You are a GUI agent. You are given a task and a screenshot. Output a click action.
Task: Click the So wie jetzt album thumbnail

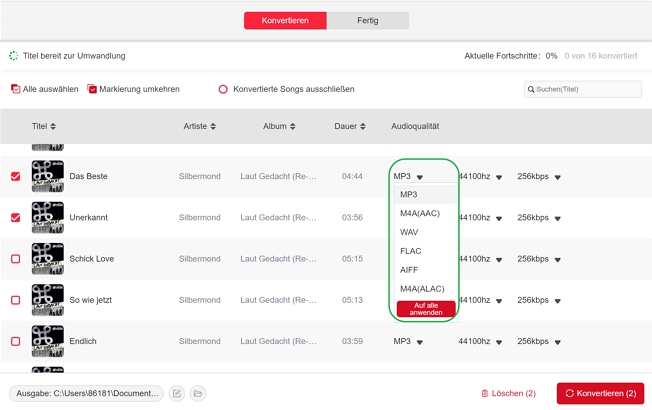coord(48,300)
